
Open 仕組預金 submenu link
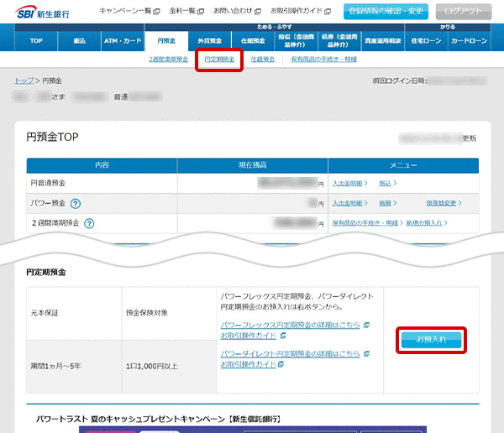coord(263,60)
